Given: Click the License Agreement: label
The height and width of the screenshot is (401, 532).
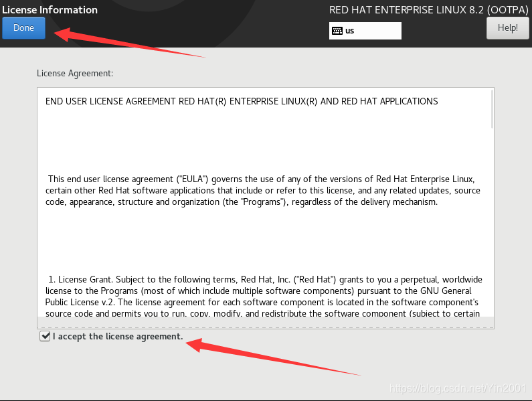Looking at the screenshot, I should coord(75,74).
